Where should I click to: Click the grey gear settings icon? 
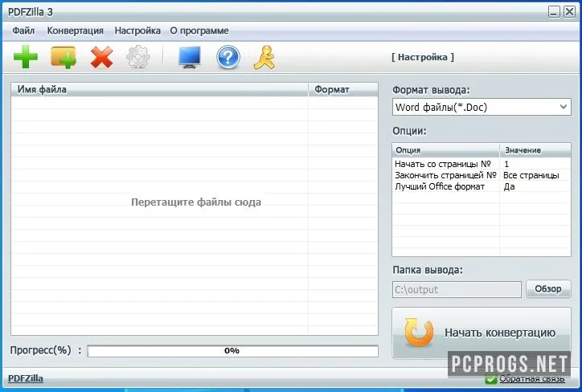[x=138, y=57]
